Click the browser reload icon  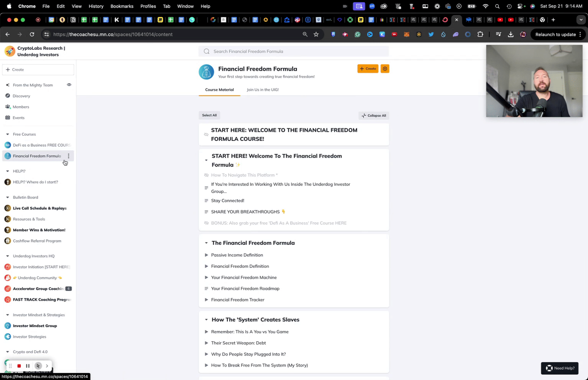click(32, 34)
